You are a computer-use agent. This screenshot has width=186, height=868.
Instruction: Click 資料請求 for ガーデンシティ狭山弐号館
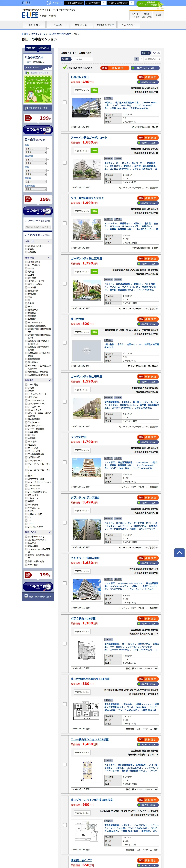click(148, 258)
